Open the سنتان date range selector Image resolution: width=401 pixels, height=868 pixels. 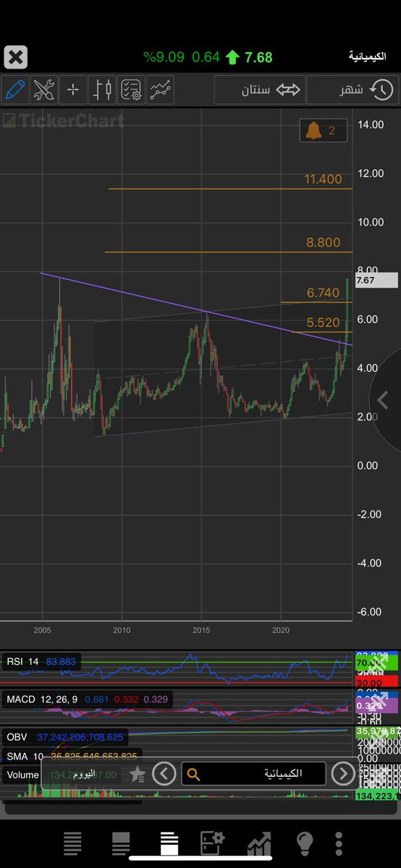259,90
